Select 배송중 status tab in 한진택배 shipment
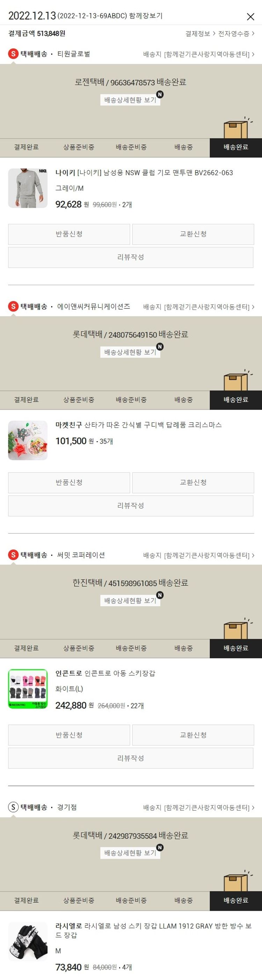The image size is (262, 980). (183, 648)
